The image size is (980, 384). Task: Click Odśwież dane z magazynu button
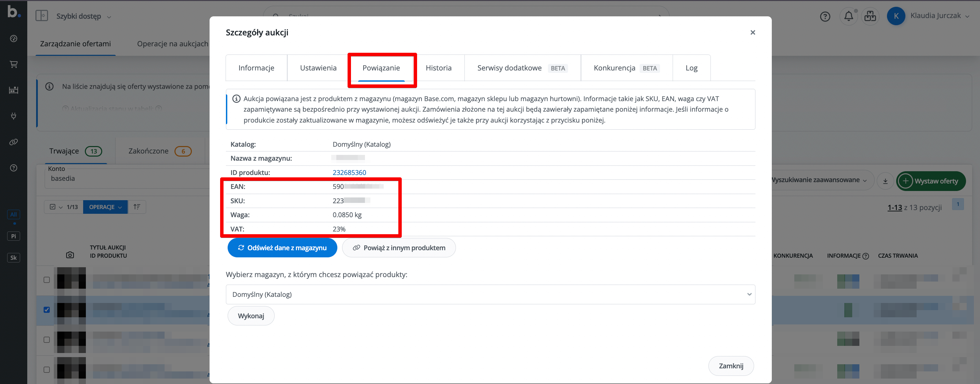coord(282,248)
